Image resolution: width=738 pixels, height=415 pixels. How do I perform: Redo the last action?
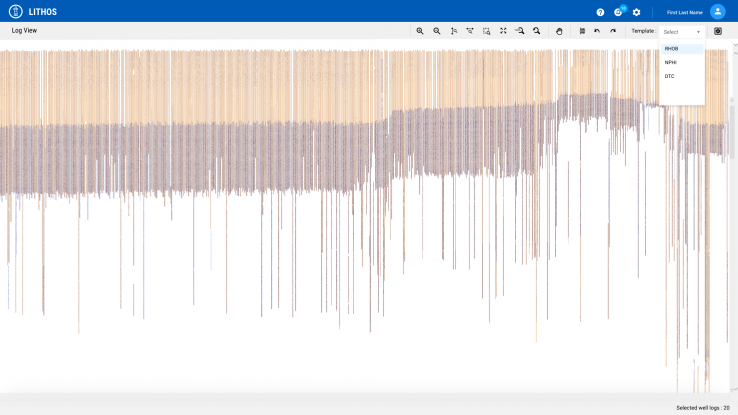pos(613,31)
